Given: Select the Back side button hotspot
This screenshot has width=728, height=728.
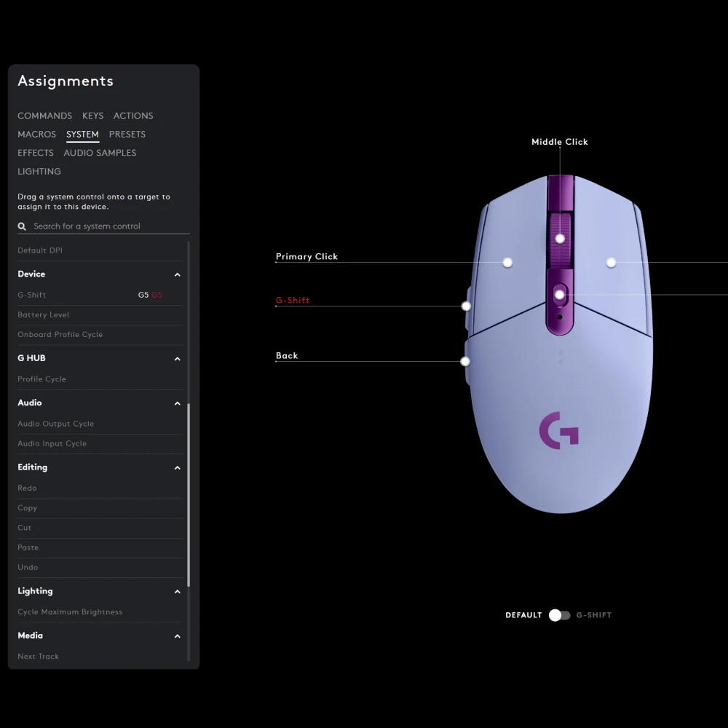Looking at the screenshot, I should 464,362.
